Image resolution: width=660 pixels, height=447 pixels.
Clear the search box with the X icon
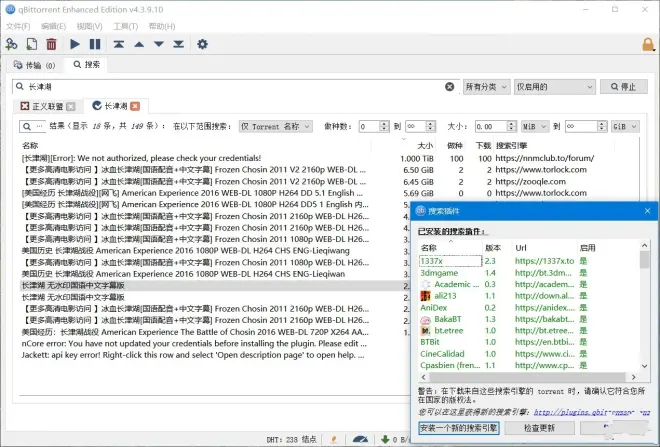pos(452,87)
